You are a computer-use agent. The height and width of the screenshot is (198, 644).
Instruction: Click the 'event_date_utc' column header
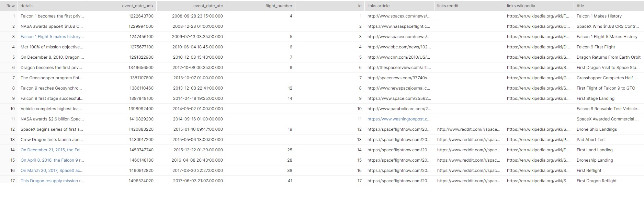(x=208, y=6)
